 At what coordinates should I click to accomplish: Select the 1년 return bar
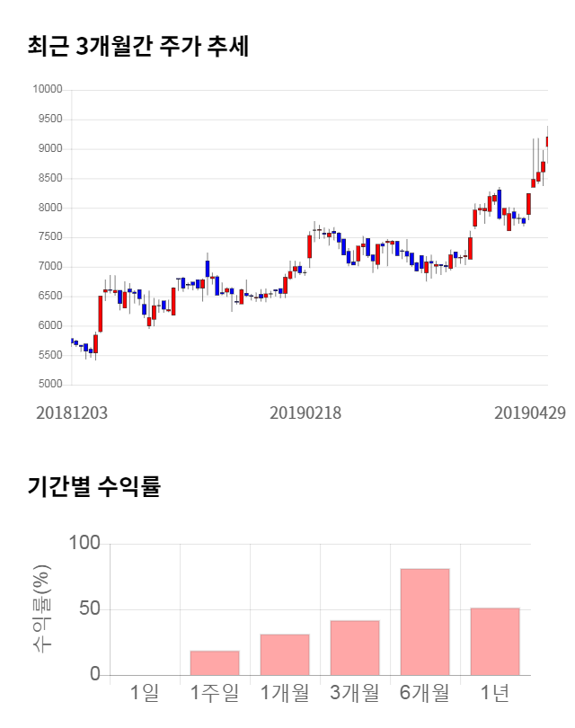[x=495, y=641]
